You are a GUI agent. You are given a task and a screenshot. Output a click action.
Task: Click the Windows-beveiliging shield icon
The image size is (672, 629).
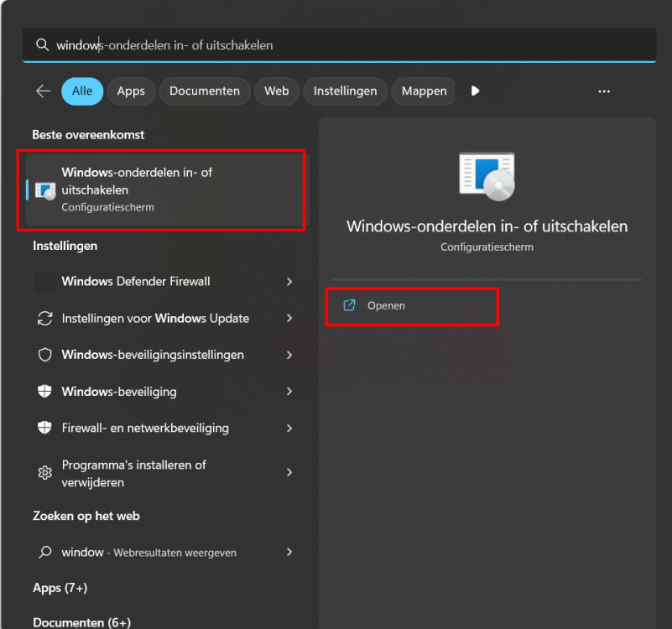pos(45,391)
